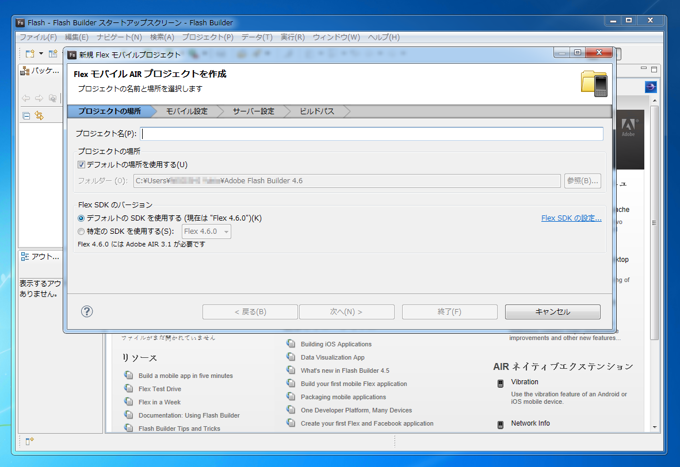This screenshot has width=680, height=467.
Task: Maximize the start page editor pane
Action: [x=654, y=69]
